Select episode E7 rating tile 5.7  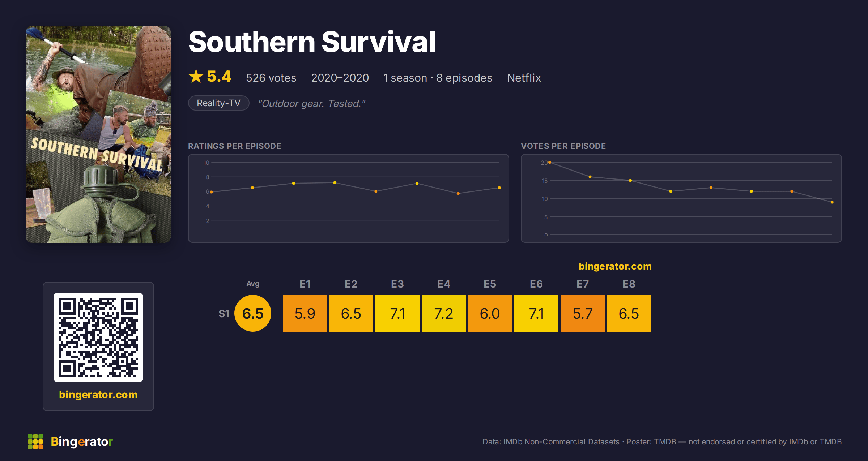tap(583, 313)
